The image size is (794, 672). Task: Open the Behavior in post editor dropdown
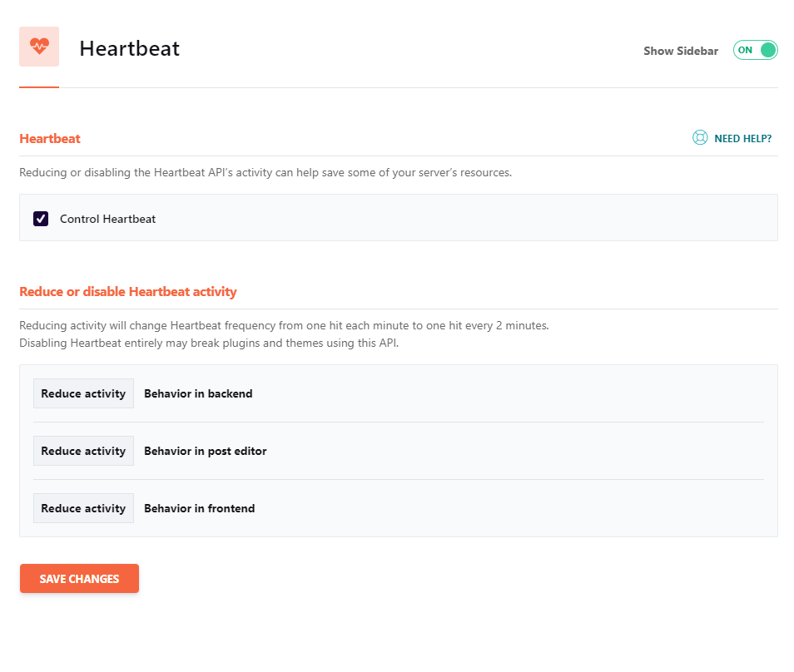point(83,450)
